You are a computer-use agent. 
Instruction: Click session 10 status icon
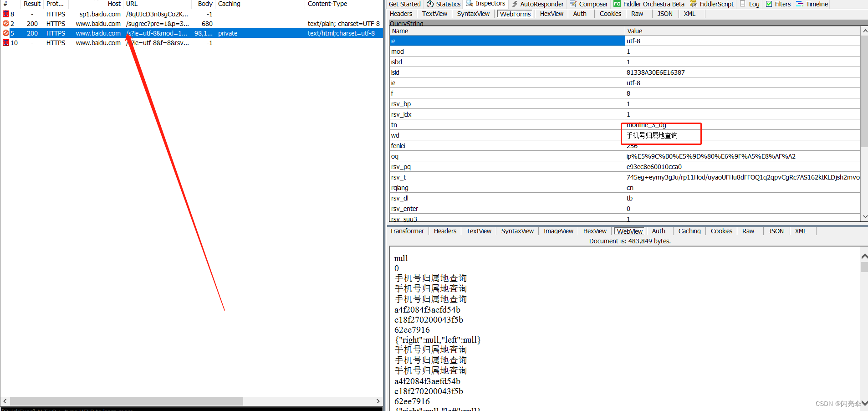click(6, 43)
